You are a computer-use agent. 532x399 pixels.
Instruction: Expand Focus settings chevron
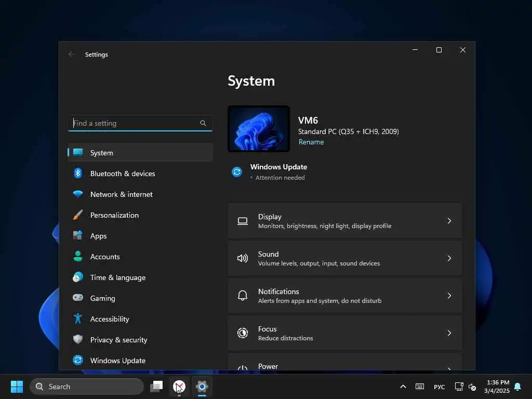pyautogui.click(x=449, y=333)
